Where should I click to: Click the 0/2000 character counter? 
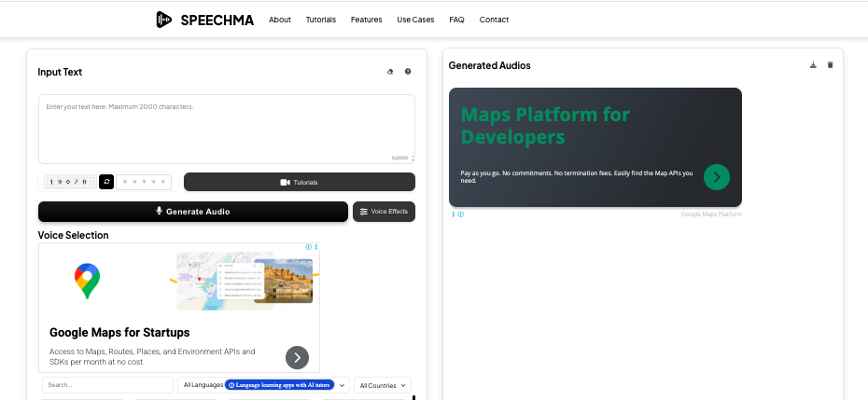coord(399,158)
